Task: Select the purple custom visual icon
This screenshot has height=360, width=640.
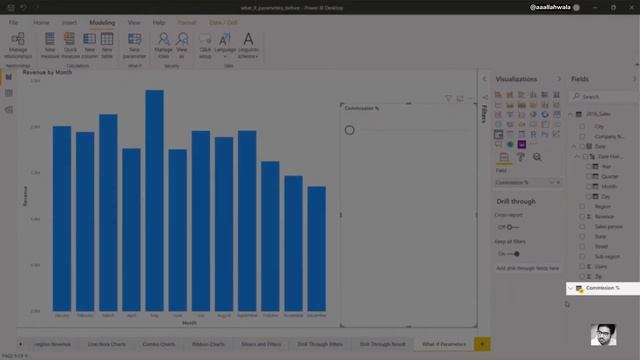Action: pyautogui.click(x=522, y=144)
